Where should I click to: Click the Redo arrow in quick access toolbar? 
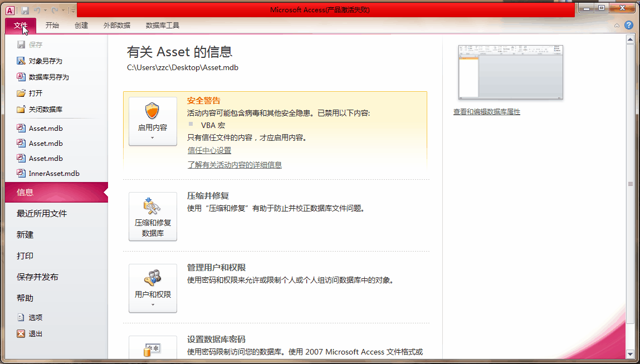pyautogui.click(x=55, y=10)
